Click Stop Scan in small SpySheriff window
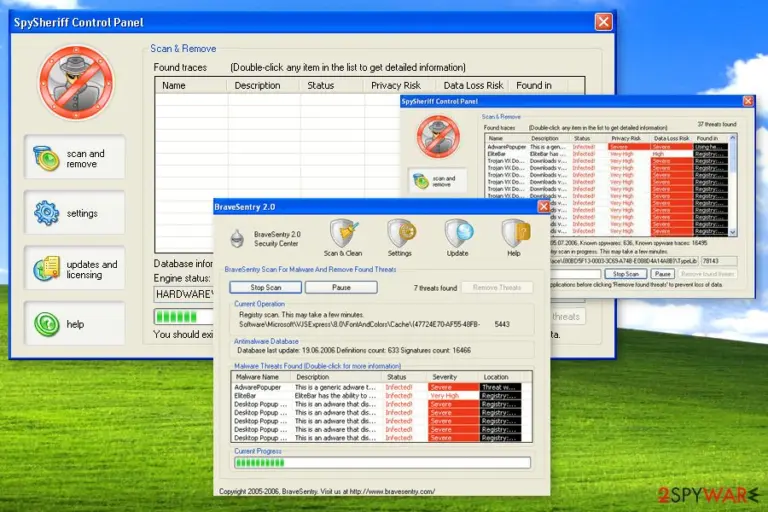Viewport: 768px width, 512px height. (x=625, y=274)
